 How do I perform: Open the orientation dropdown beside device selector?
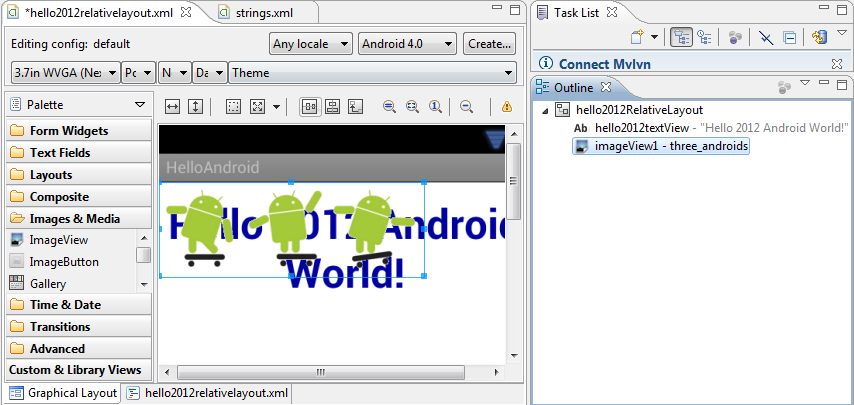pyautogui.click(x=138, y=73)
